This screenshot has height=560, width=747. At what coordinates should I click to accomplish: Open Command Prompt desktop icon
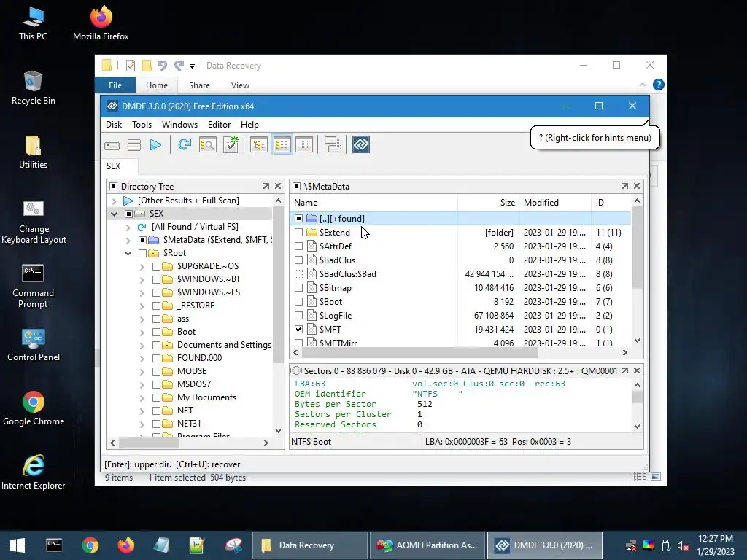click(33, 286)
